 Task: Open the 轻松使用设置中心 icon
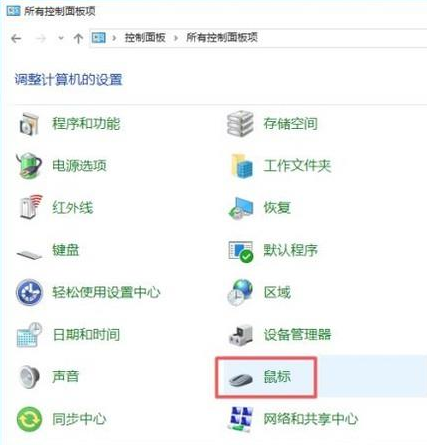click(29, 292)
